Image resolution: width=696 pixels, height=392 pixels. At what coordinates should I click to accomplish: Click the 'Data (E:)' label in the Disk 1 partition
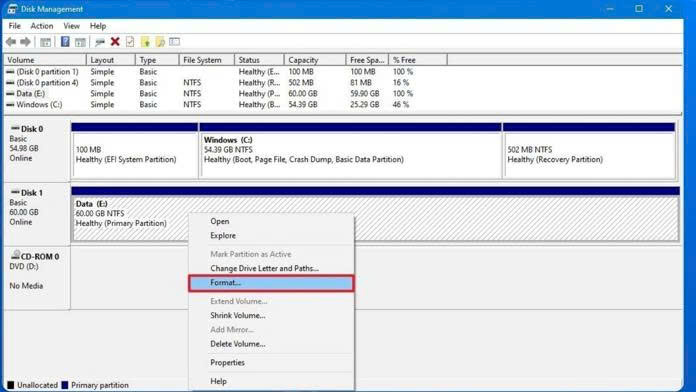[x=91, y=204]
